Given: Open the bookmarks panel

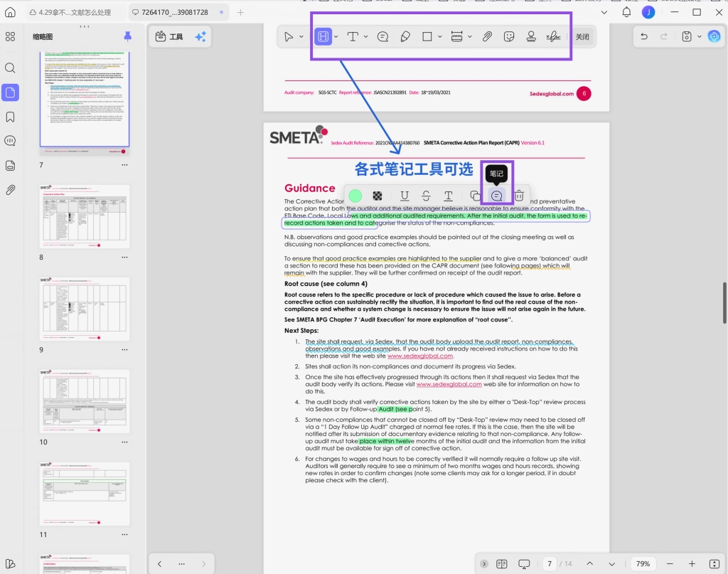Looking at the screenshot, I should (10, 117).
